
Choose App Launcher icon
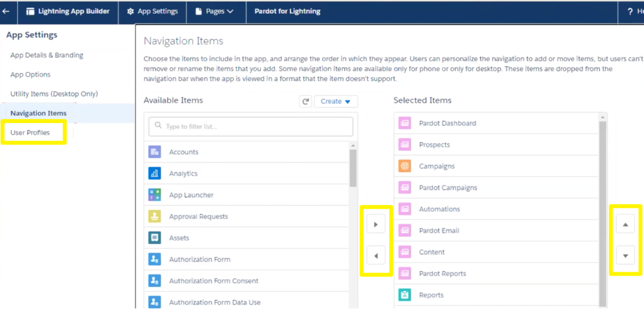click(155, 195)
